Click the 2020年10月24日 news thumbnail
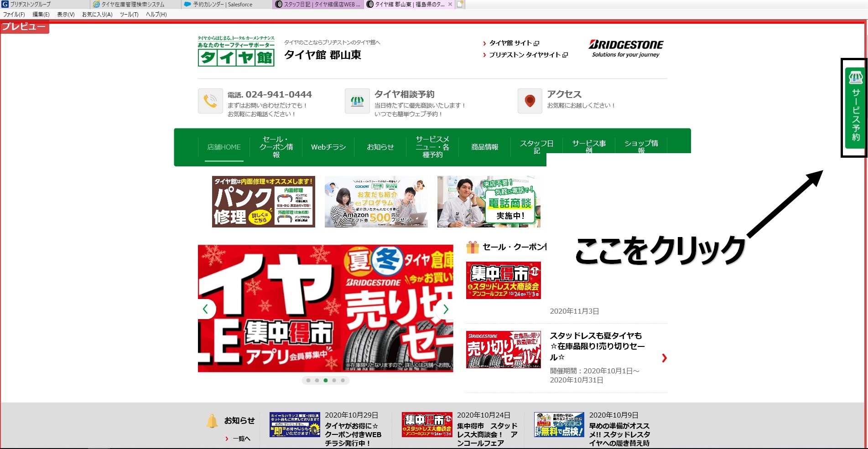This screenshot has width=868, height=449. click(x=427, y=425)
